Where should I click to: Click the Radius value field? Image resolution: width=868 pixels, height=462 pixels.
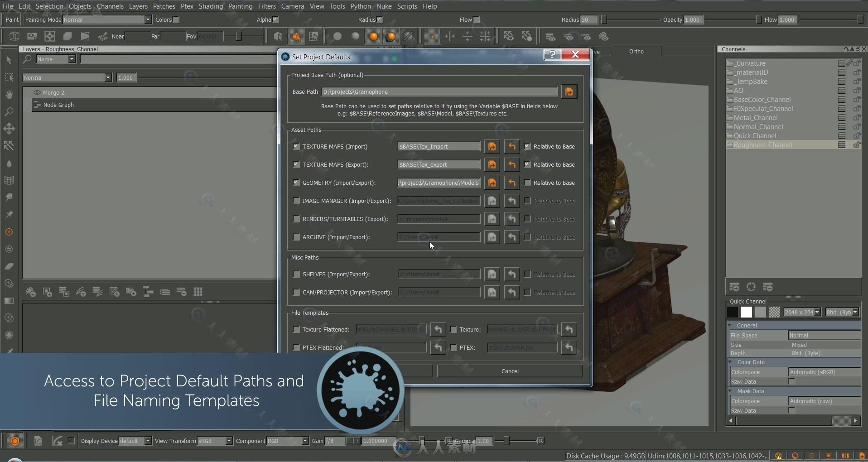click(x=589, y=19)
